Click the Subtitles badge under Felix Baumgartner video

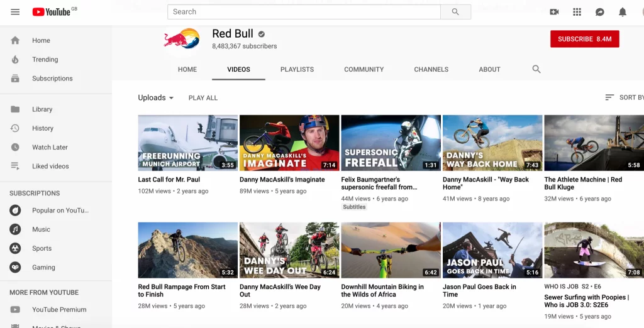pos(354,207)
